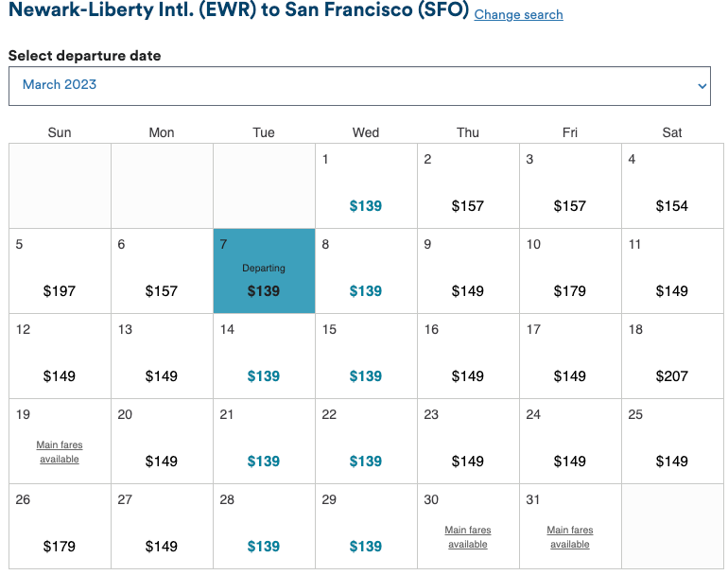Pick March 29 with $139 fare

366,526
